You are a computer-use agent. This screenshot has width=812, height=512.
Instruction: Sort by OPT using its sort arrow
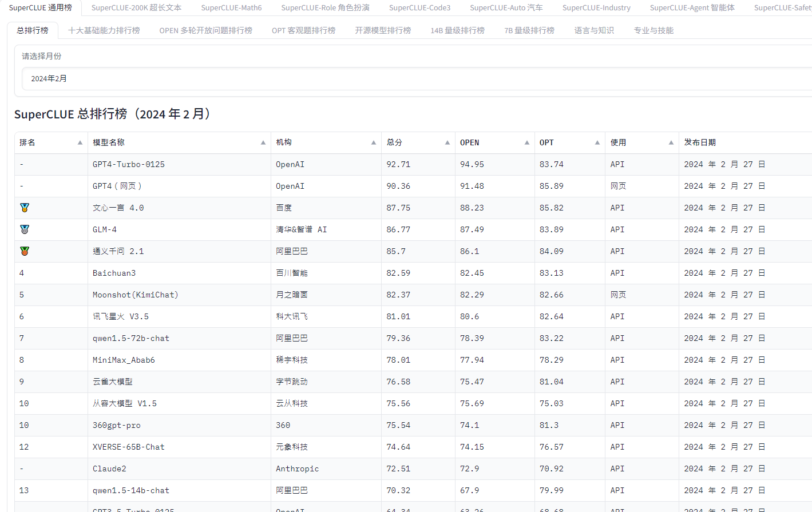coord(597,142)
